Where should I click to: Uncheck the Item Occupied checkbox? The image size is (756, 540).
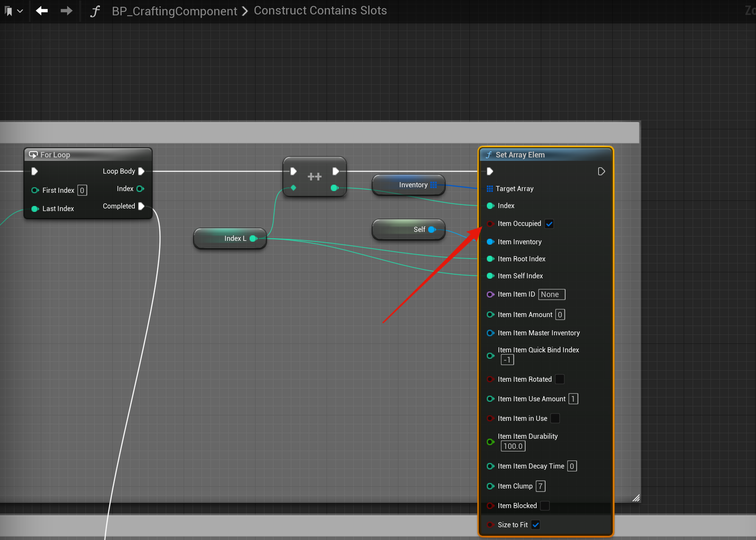[x=549, y=223]
